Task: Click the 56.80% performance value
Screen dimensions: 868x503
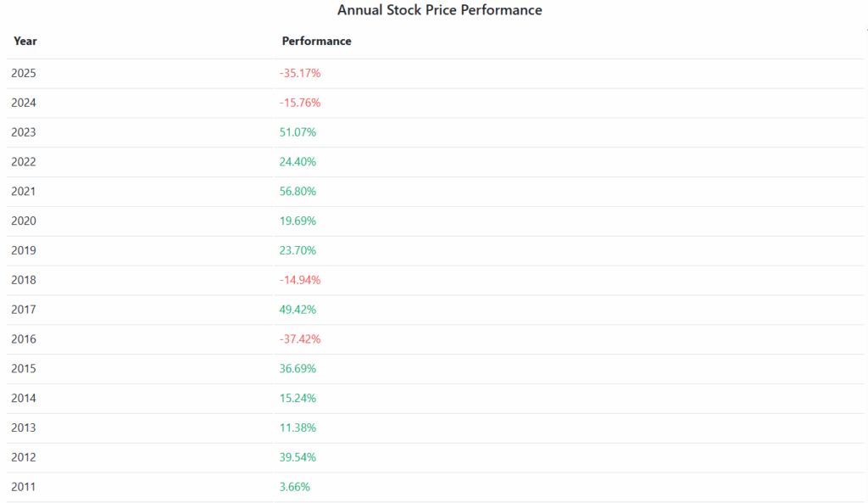Action: pos(298,191)
